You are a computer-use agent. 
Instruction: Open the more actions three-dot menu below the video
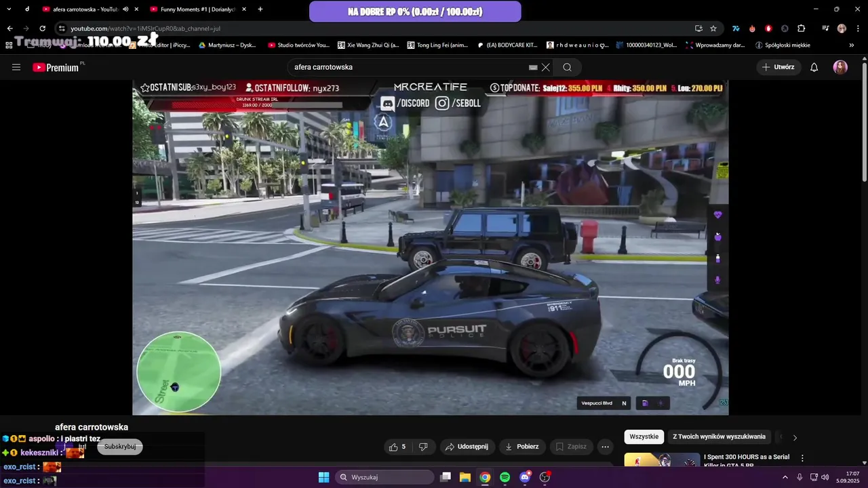(x=606, y=447)
